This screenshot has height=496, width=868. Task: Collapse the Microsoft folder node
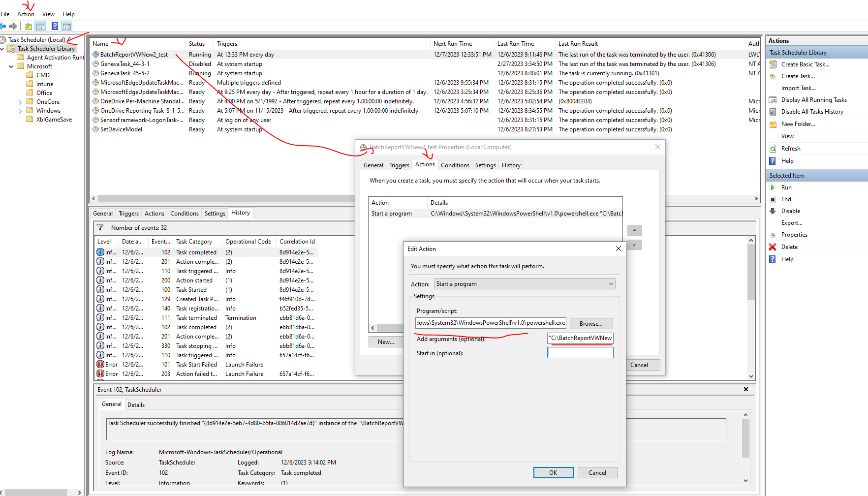(11, 66)
